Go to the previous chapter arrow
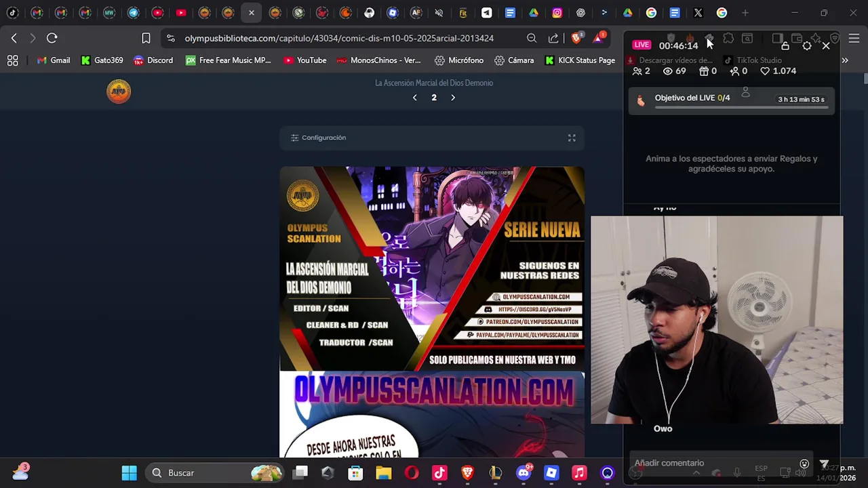Screen dimensions: 868x488 [x=415, y=98]
